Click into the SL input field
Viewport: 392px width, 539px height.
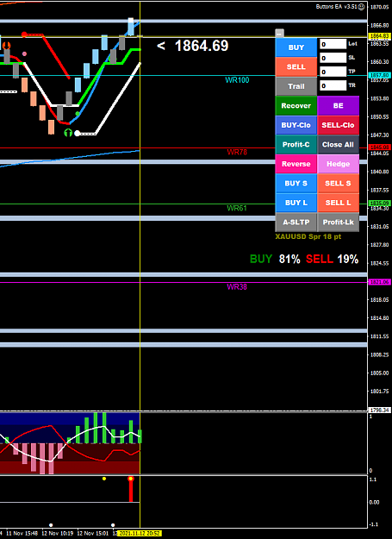333,58
